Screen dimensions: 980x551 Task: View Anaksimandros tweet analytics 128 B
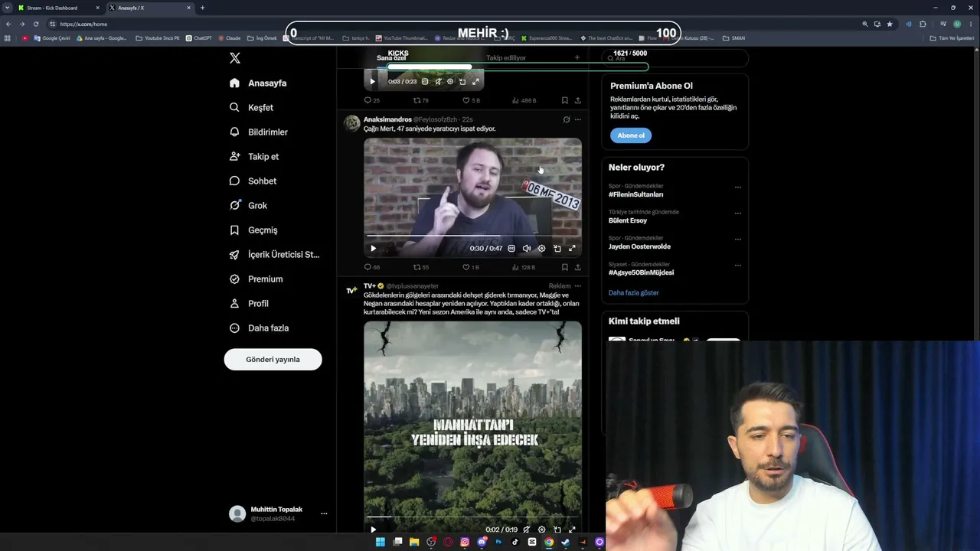pyautogui.click(x=524, y=267)
